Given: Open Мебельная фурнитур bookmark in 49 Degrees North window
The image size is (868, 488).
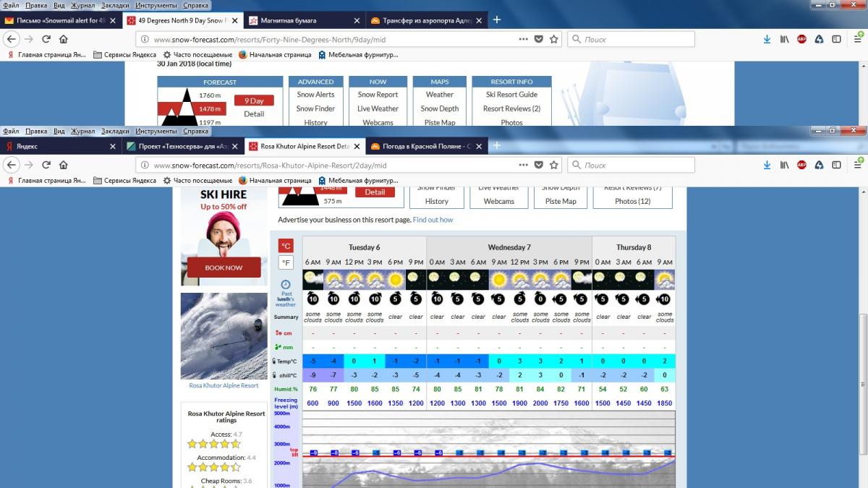Looking at the screenshot, I should (x=358, y=54).
